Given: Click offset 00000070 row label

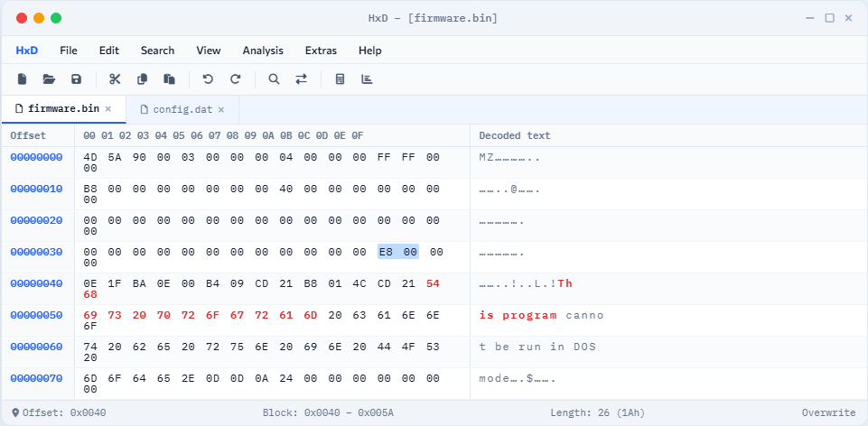Looking at the screenshot, I should pyautogui.click(x=36, y=378).
